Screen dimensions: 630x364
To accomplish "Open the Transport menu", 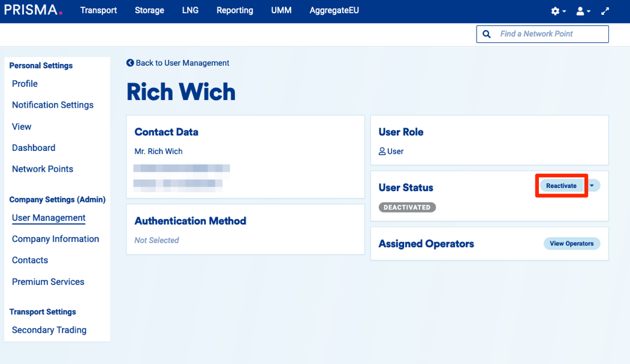I will [x=98, y=10].
